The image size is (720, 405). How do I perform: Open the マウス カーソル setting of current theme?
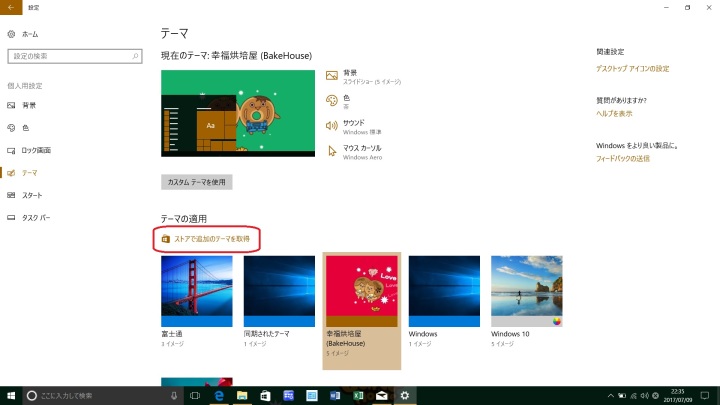[x=354, y=152]
